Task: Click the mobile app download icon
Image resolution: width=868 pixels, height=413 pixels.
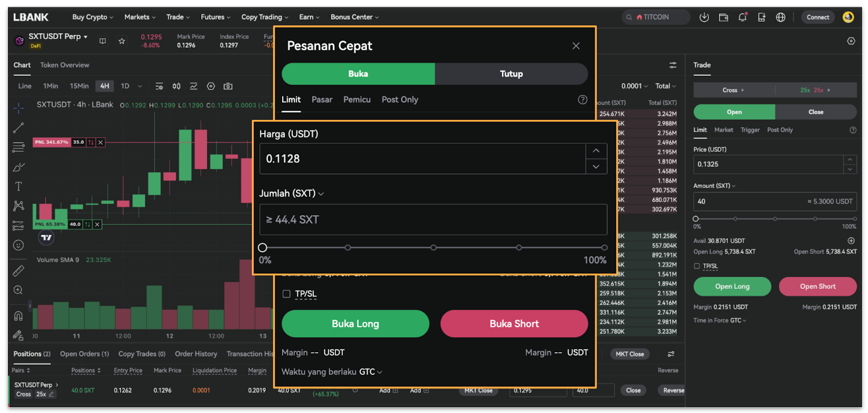Action: pyautogui.click(x=762, y=17)
